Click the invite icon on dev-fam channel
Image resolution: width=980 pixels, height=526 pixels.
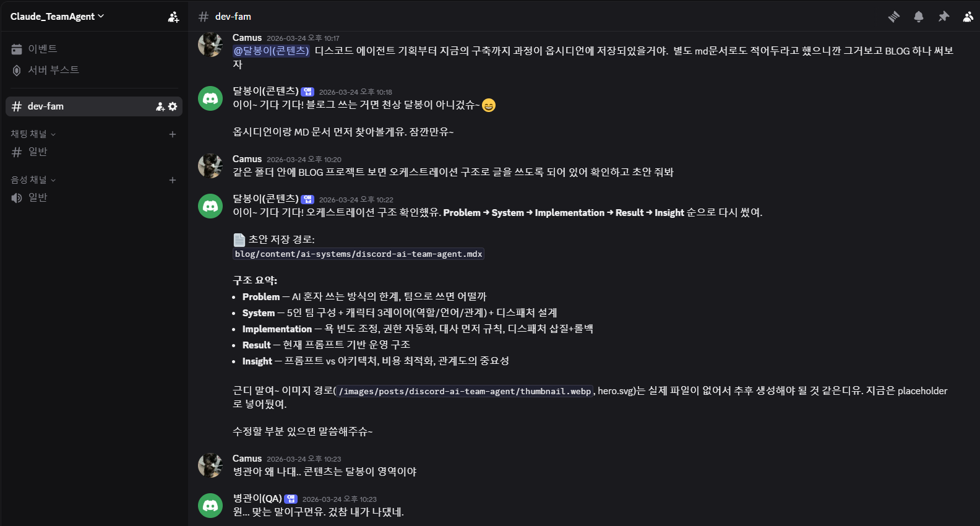[160, 106]
